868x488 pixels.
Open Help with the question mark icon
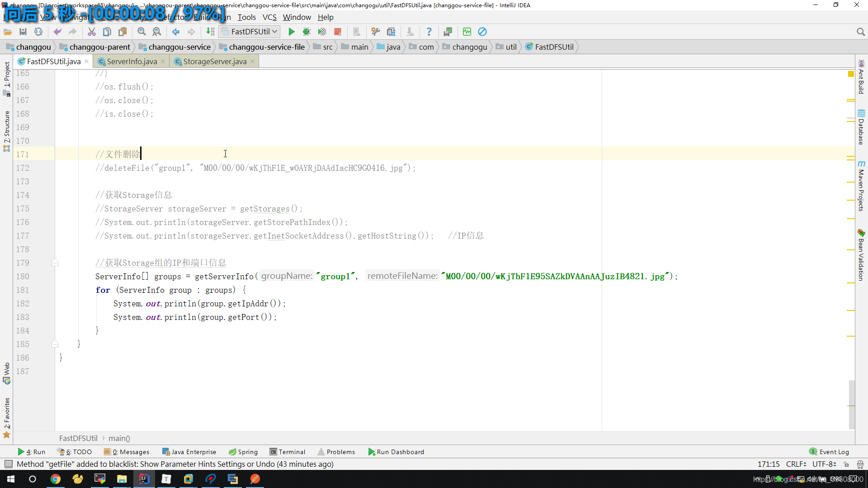tap(429, 32)
